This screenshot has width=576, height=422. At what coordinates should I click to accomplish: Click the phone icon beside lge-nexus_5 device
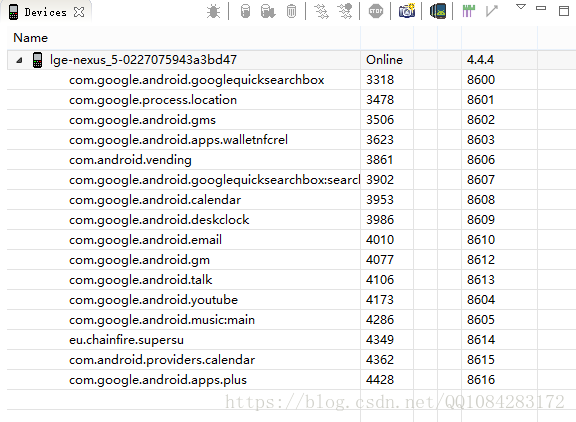point(37,60)
